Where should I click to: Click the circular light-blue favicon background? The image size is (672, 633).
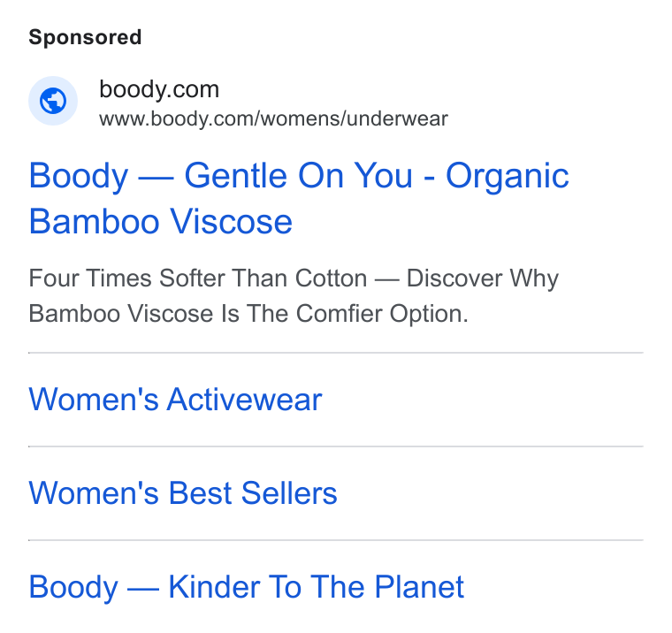[x=53, y=101]
